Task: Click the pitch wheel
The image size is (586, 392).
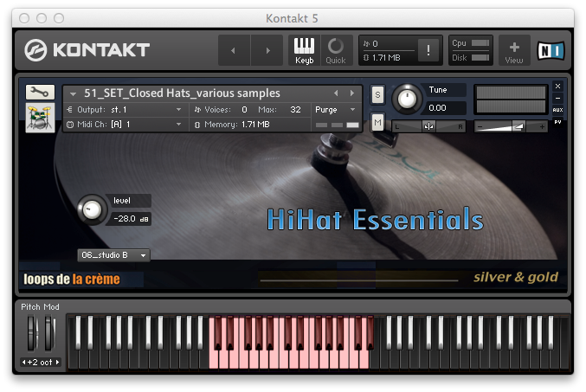Action: click(33, 333)
